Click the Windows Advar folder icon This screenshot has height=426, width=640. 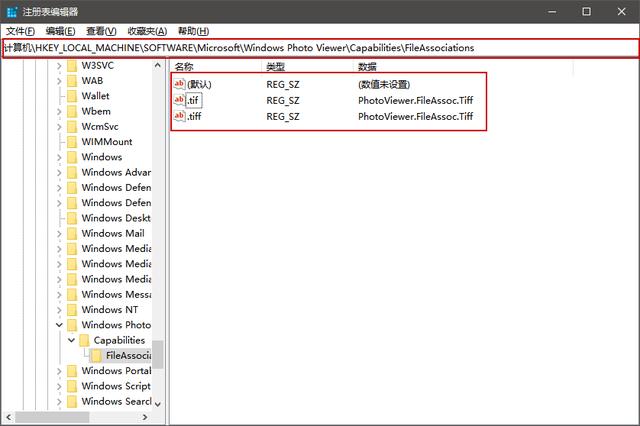tap(72, 173)
